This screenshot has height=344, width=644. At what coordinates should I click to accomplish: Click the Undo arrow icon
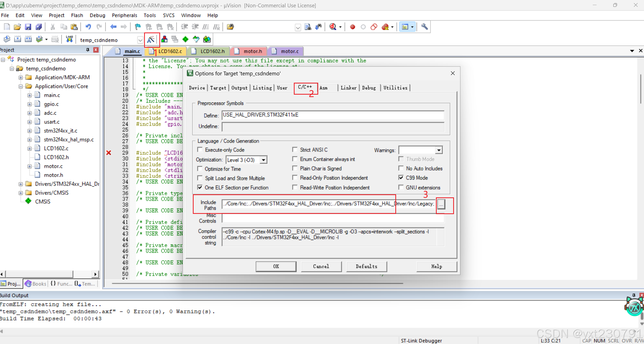tap(88, 27)
